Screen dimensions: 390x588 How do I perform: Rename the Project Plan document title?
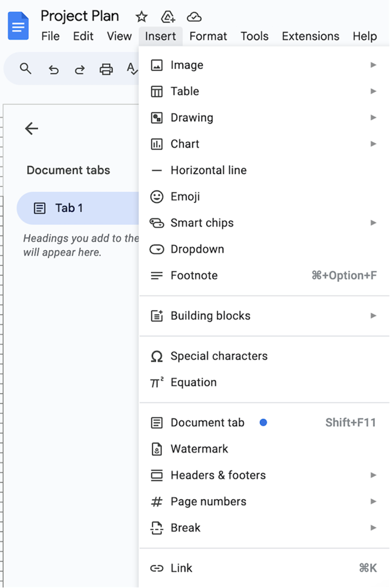coord(80,16)
